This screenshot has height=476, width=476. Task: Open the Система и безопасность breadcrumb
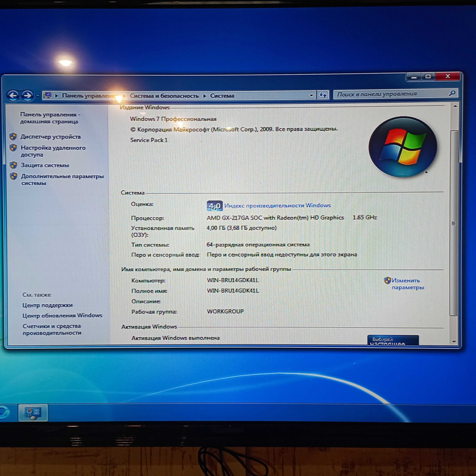(x=164, y=96)
